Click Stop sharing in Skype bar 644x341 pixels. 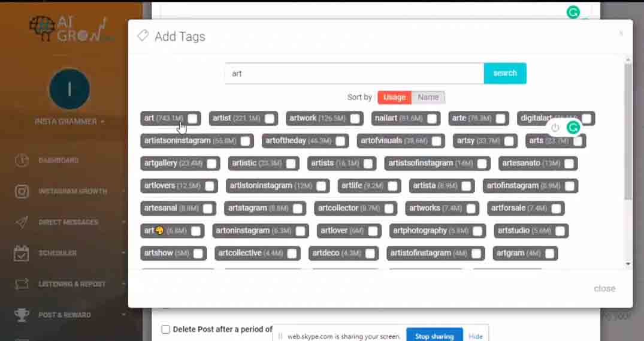[434, 336]
